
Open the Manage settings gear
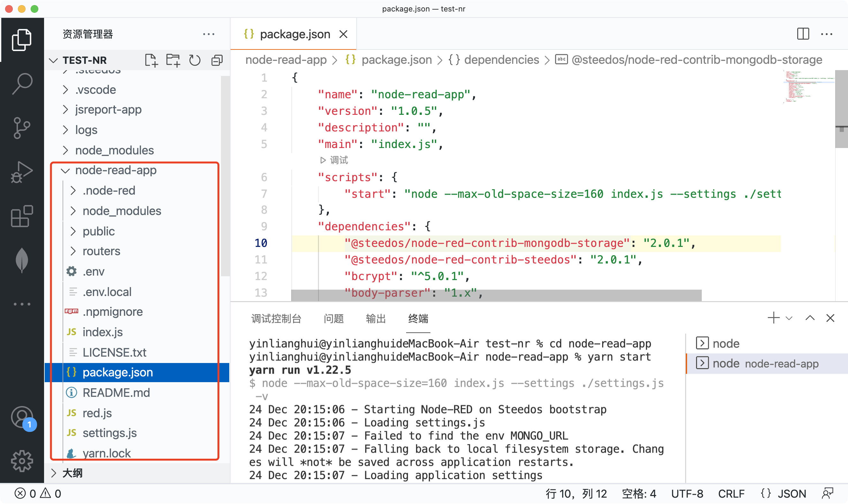(x=22, y=461)
